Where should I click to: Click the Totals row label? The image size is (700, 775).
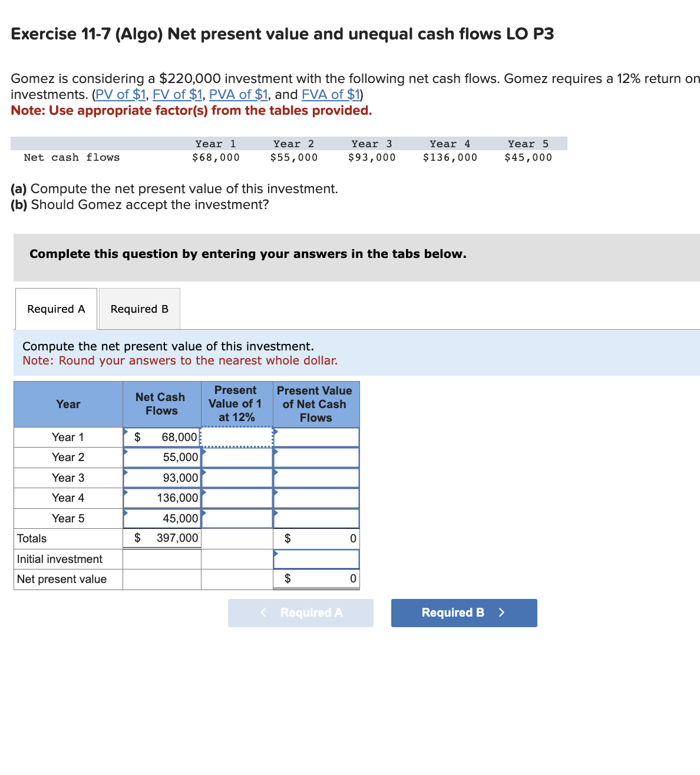[x=32, y=538]
